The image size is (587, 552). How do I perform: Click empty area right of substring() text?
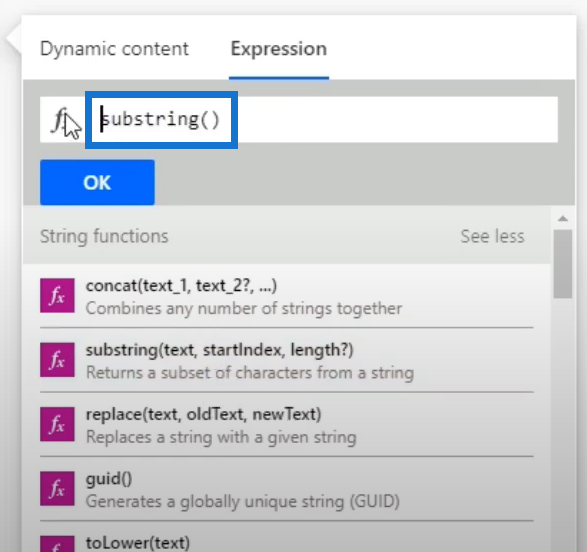(x=397, y=120)
